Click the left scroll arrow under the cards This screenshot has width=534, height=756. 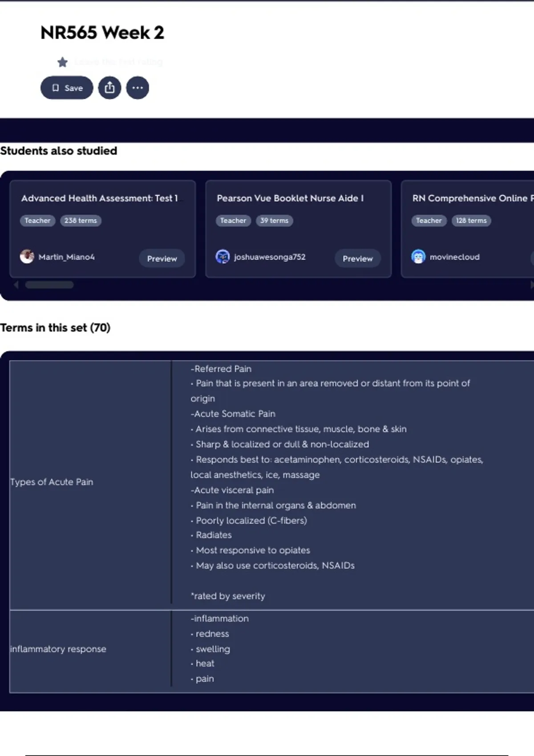pyautogui.click(x=16, y=285)
